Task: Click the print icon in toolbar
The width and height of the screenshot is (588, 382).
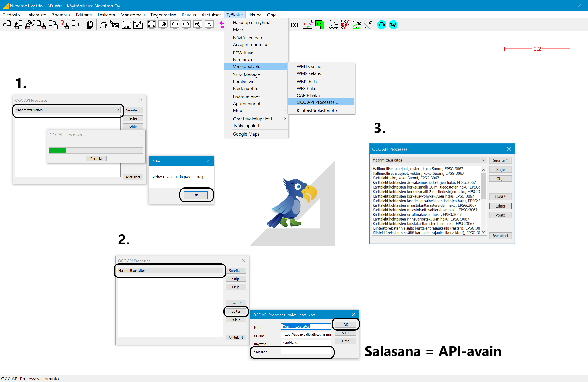Action: tap(103, 25)
